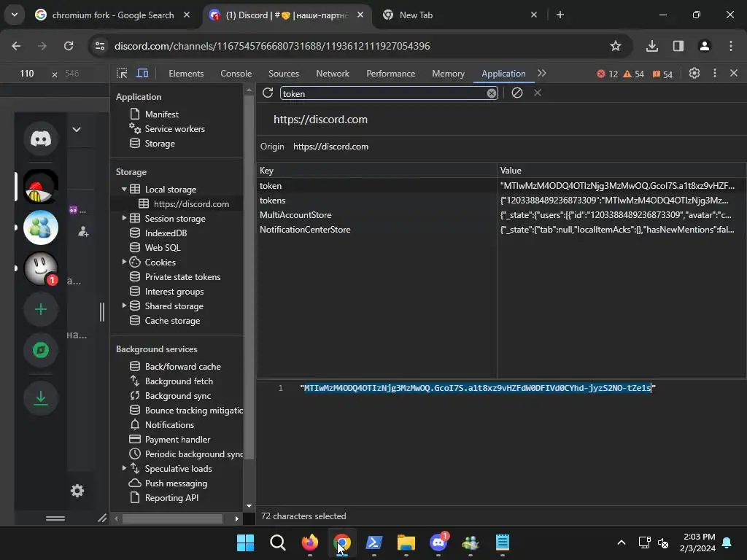Switch to the Memory tab
Image resolution: width=747 pixels, height=560 pixels.
449,74
